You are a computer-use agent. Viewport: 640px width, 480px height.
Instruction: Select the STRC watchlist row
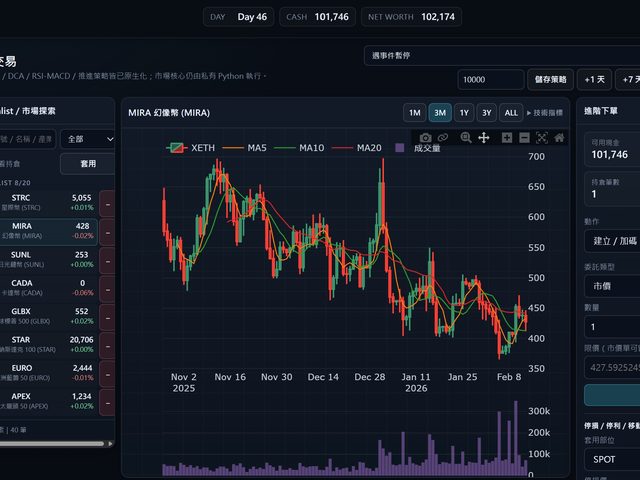point(48,204)
